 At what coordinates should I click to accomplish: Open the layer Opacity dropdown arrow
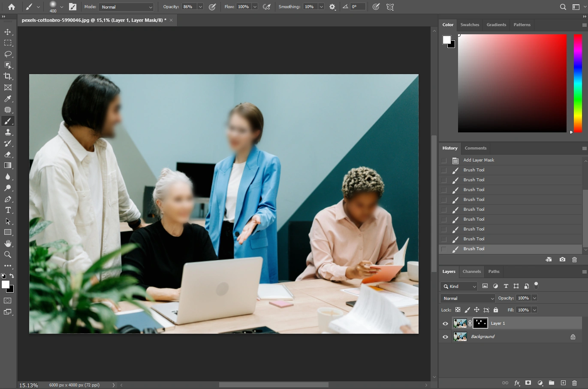coord(534,298)
